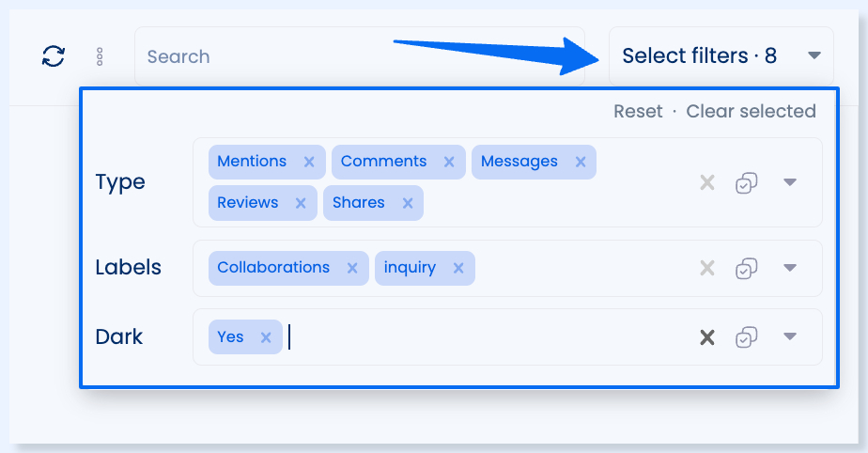The width and height of the screenshot is (868, 453).
Task: Click the refresh icon beside the search field
Action: (54, 56)
